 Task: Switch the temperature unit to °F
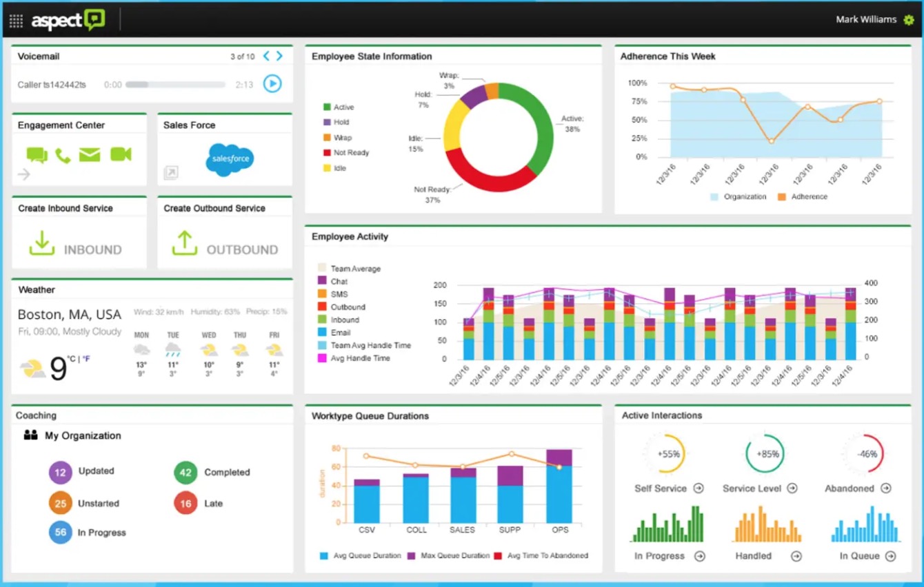[x=86, y=359]
